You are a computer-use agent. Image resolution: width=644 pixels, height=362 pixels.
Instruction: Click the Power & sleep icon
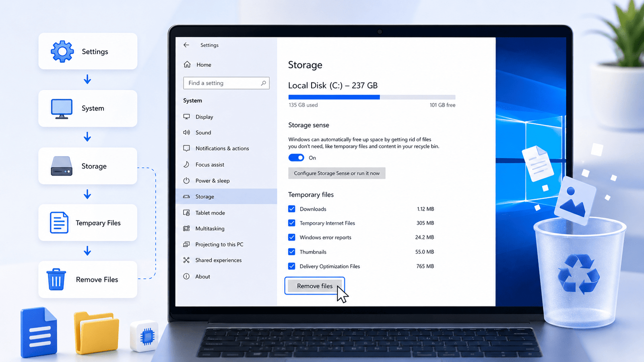(186, 181)
